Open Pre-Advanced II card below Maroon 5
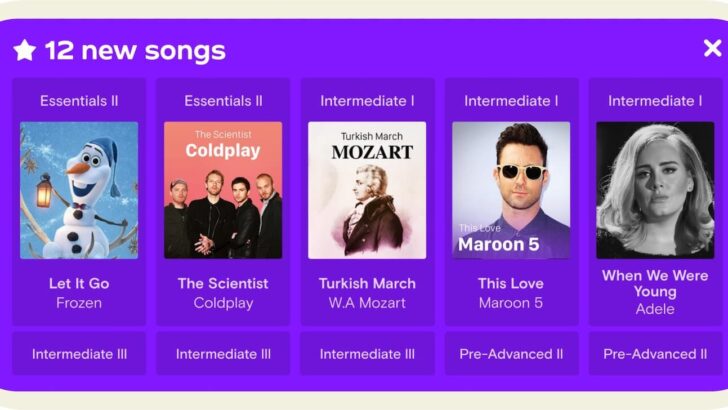 tap(511, 354)
